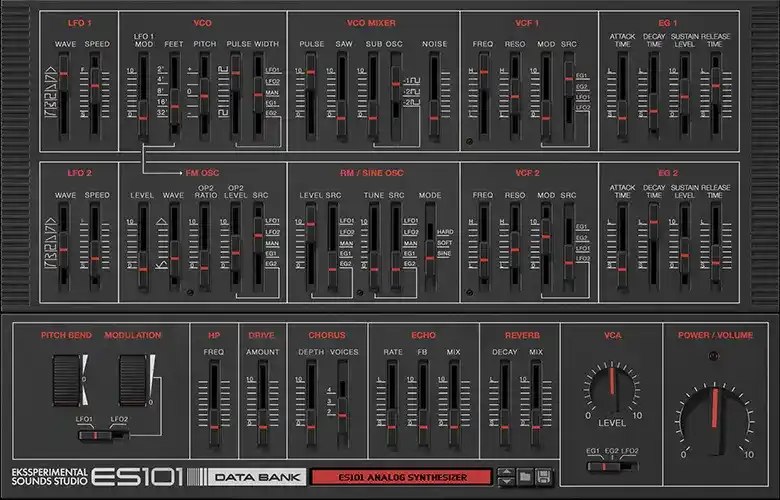780x500 pixels.
Task: Click the FM OSC OP2 RATIO slider
Action: (x=204, y=247)
